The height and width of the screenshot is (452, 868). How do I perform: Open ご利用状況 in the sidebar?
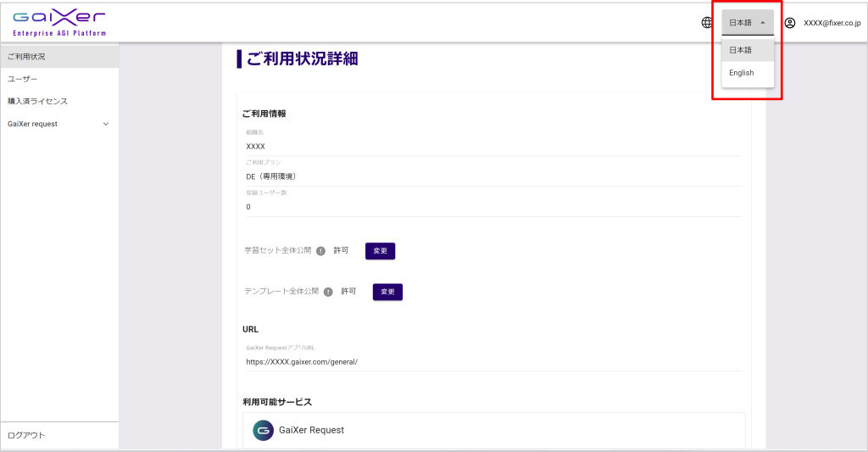pos(27,57)
